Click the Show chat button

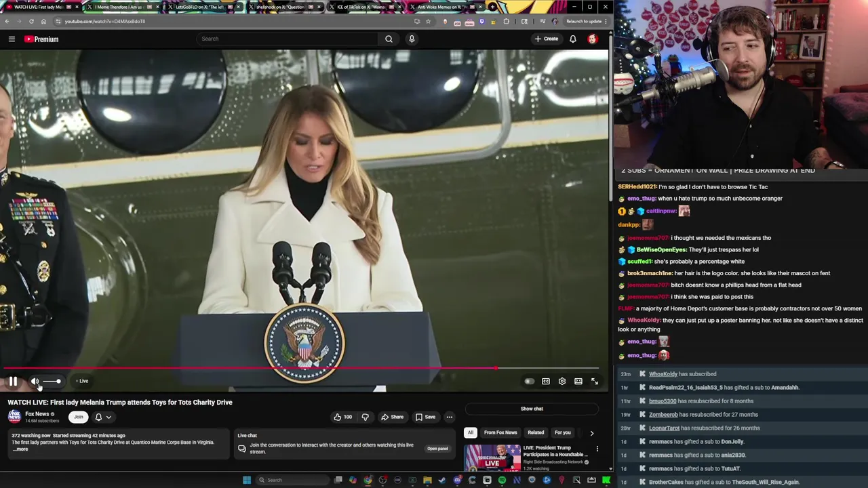(532, 409)
